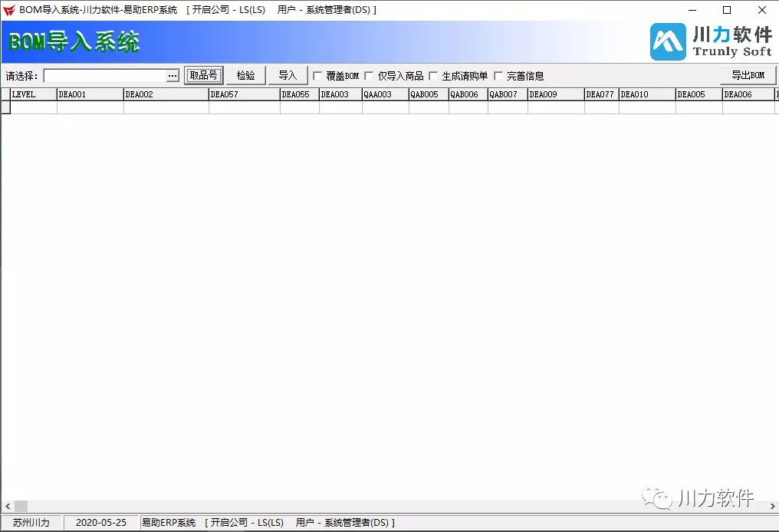Select the row header cell of first grid row

(x=5, y=108)
